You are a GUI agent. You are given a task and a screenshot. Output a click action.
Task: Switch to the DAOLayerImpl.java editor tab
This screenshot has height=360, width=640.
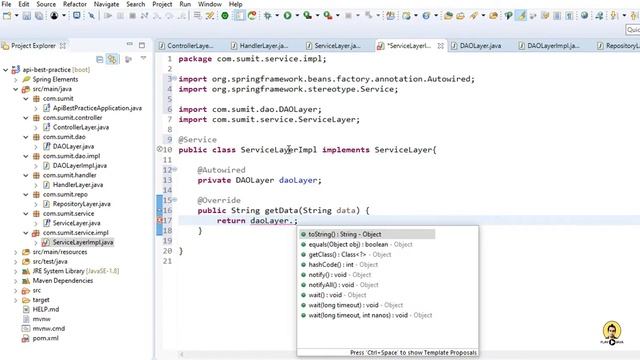(x=549, y=46)
